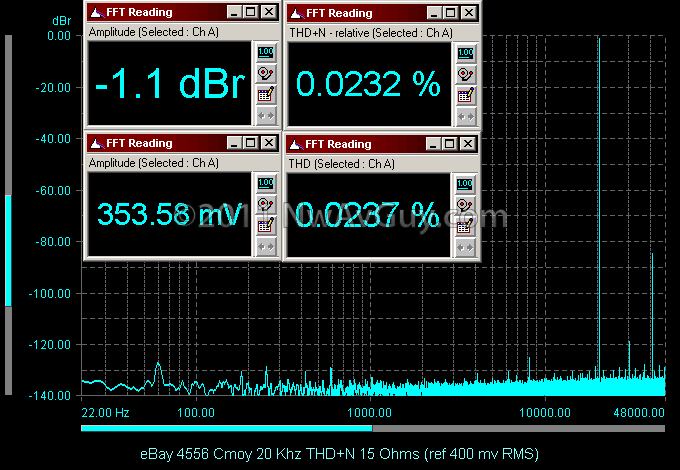The width and height of the screenshot is (680, 470).
Task: Click the 100.00 X-axis label
Action: [x=196, y=413]
